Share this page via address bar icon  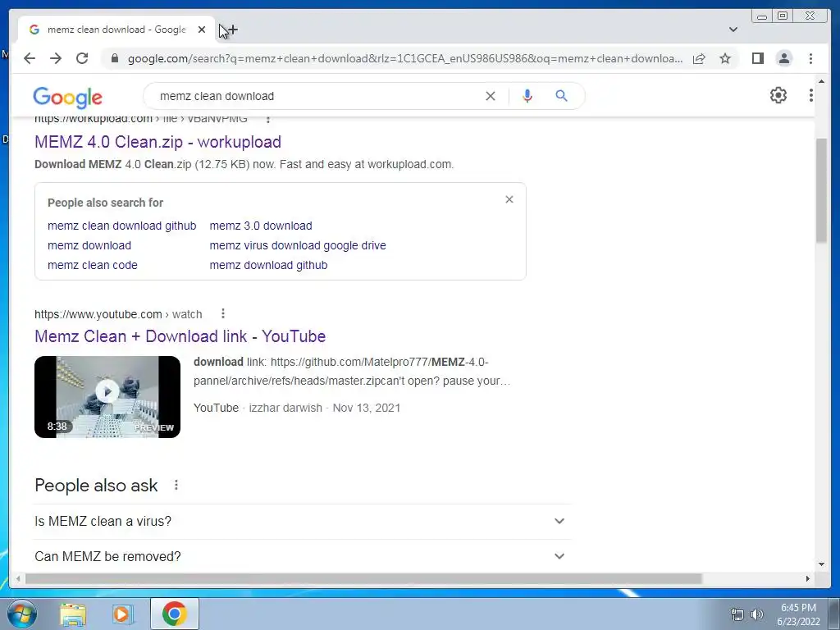click(699, 58)
